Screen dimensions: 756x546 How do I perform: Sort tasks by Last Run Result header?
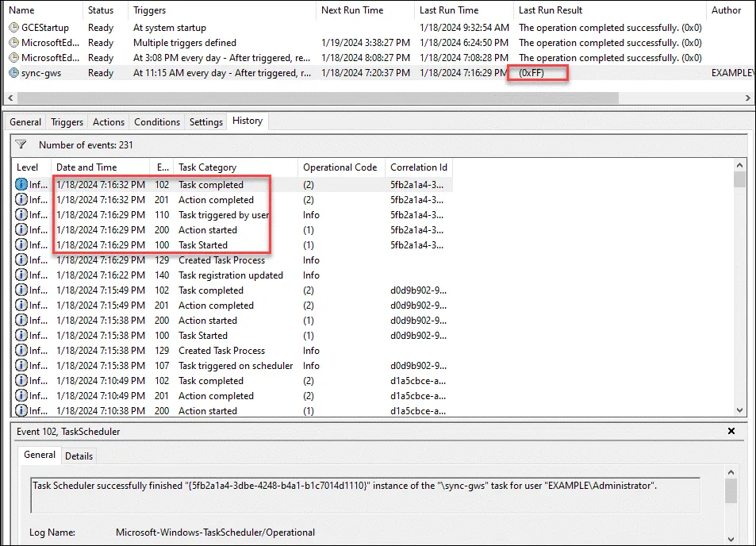pyautogui.click(x=609, y=10)
